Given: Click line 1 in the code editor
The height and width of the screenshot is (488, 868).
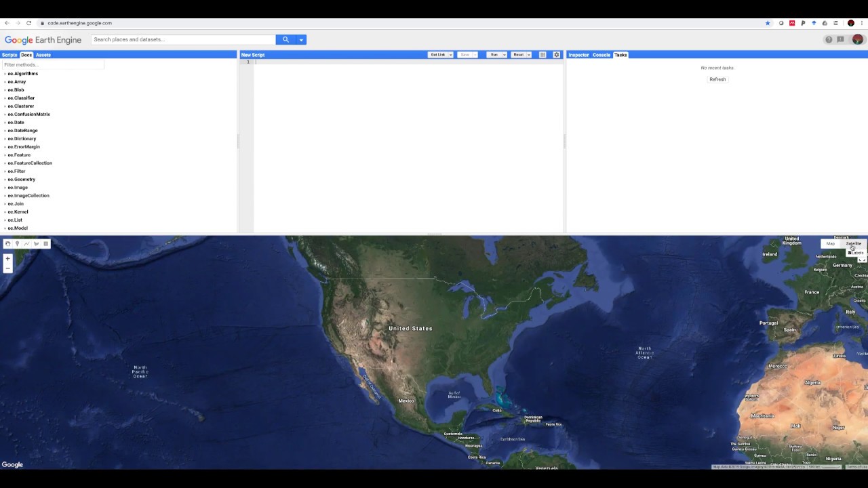Looking at the screenshot, I should pos(408,62).
